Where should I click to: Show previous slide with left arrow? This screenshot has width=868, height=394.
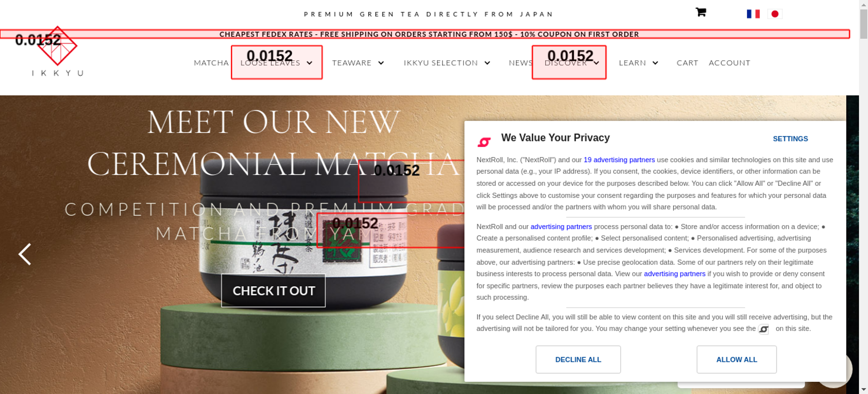point(25,254)
